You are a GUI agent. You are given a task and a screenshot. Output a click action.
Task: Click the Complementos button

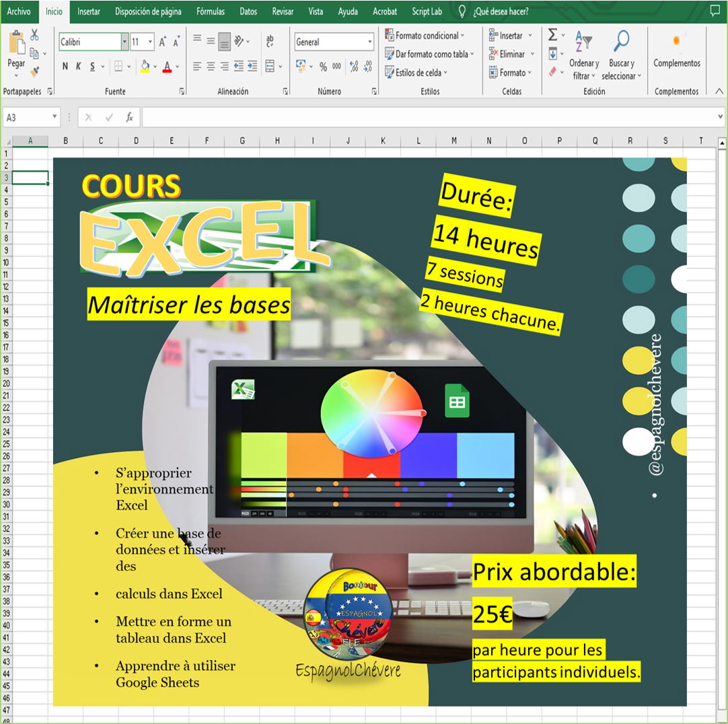point(676,50)
